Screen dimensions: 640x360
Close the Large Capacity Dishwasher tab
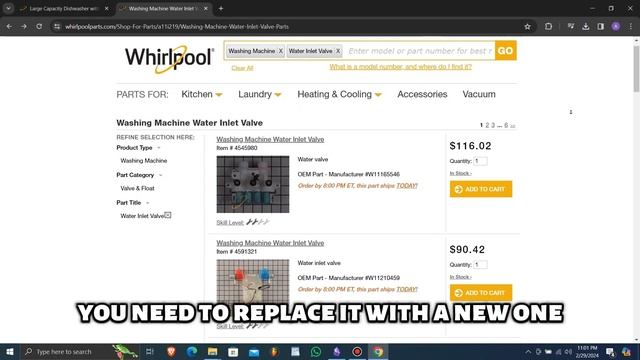point(107,8)
